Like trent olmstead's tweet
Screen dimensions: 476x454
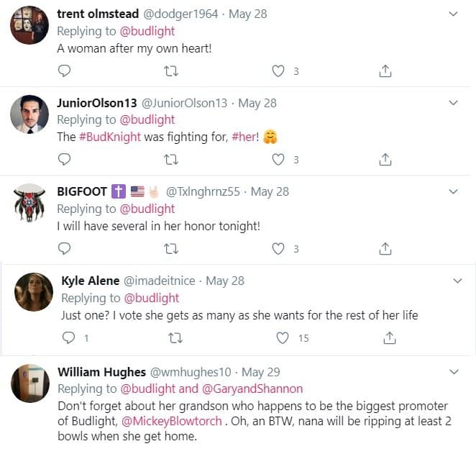coord(278,71)
